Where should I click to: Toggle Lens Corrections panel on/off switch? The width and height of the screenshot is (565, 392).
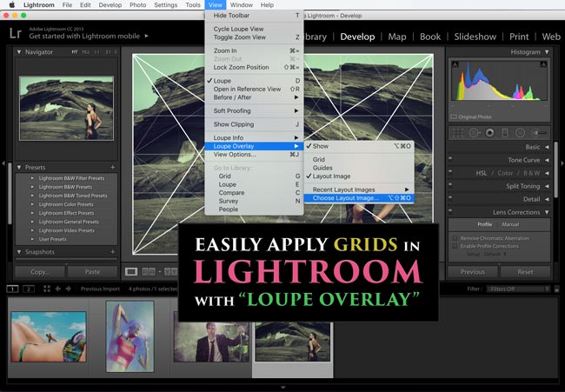click(x=450, y=209)
